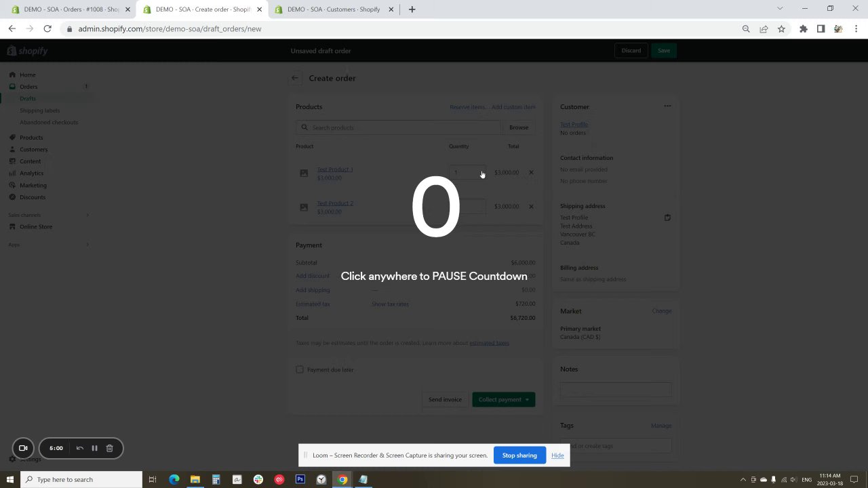Open the Customer card three-dot menu

(x=667, y=106)
